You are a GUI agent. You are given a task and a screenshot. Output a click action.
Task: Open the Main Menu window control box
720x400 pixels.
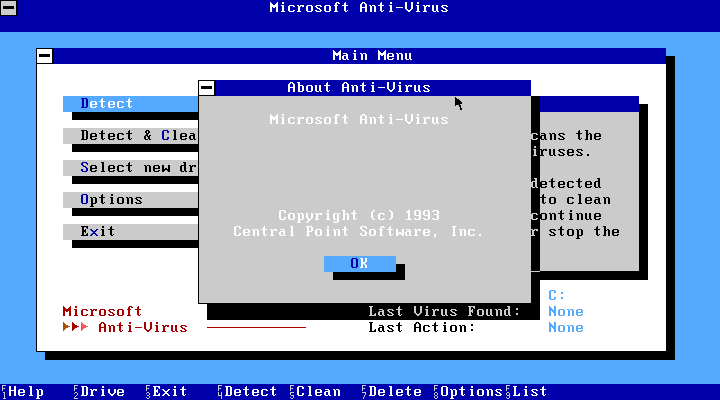click(45, 56)
